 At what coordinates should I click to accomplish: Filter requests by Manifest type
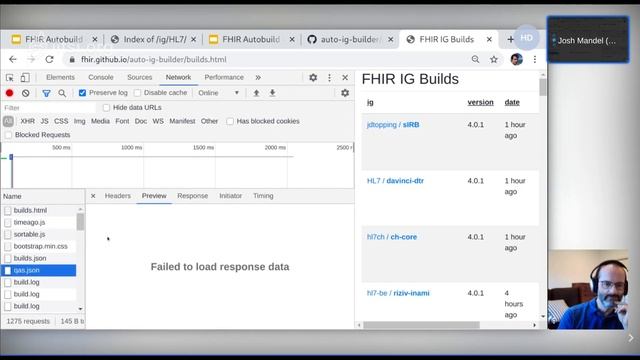(182, 121)
